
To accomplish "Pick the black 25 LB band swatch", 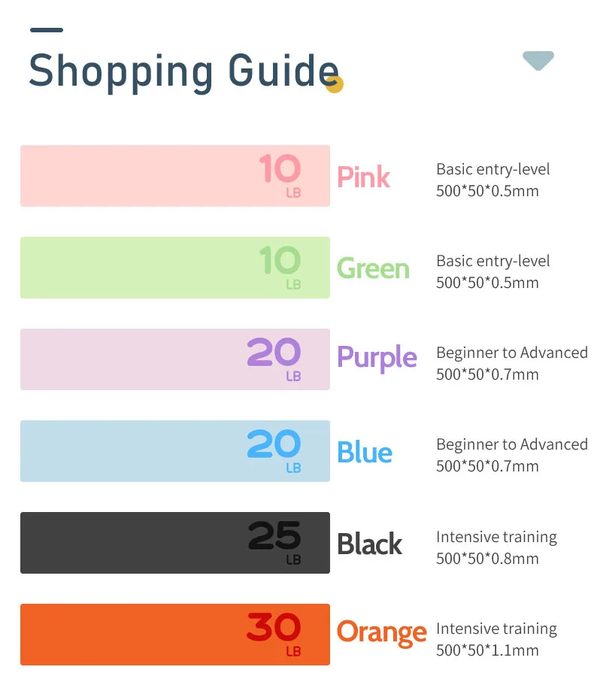I will point(174,543).
